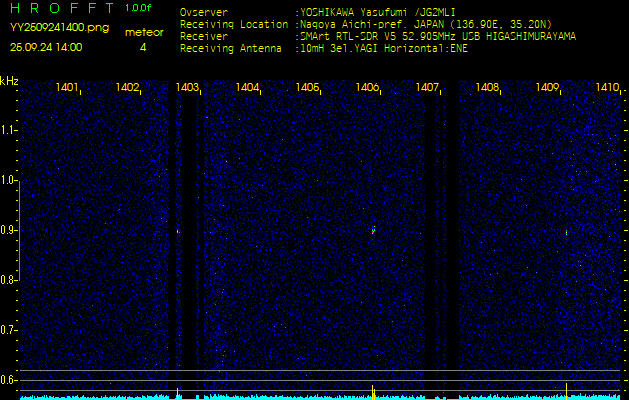Click the meteor echo near 1409 at 0.9 kHz

coord(566,232)
